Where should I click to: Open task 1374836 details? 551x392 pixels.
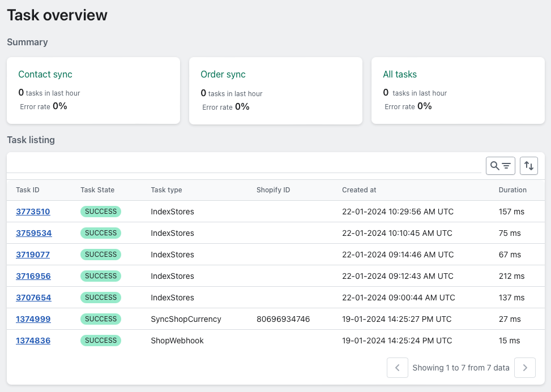(33, 340)
